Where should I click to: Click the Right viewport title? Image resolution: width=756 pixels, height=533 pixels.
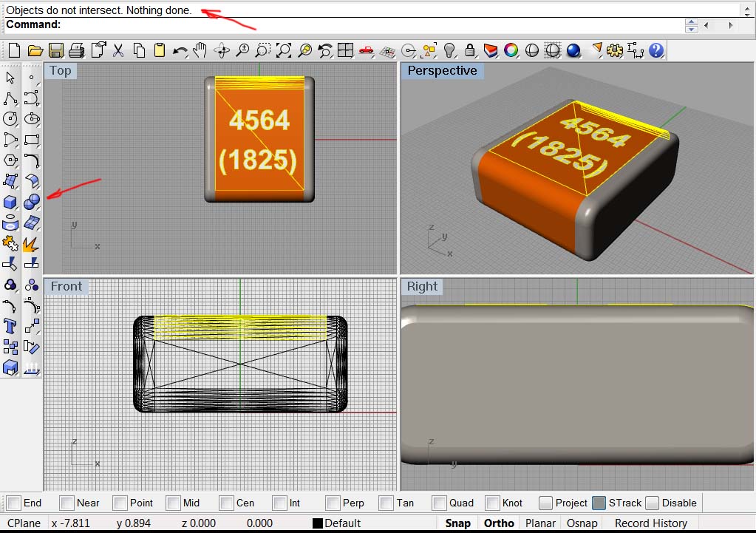tap(422, 287)
